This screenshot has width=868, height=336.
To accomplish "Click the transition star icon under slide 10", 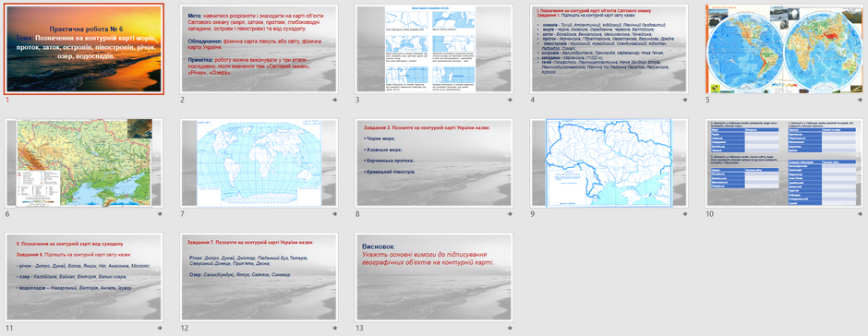I will (x=861, y=213).
